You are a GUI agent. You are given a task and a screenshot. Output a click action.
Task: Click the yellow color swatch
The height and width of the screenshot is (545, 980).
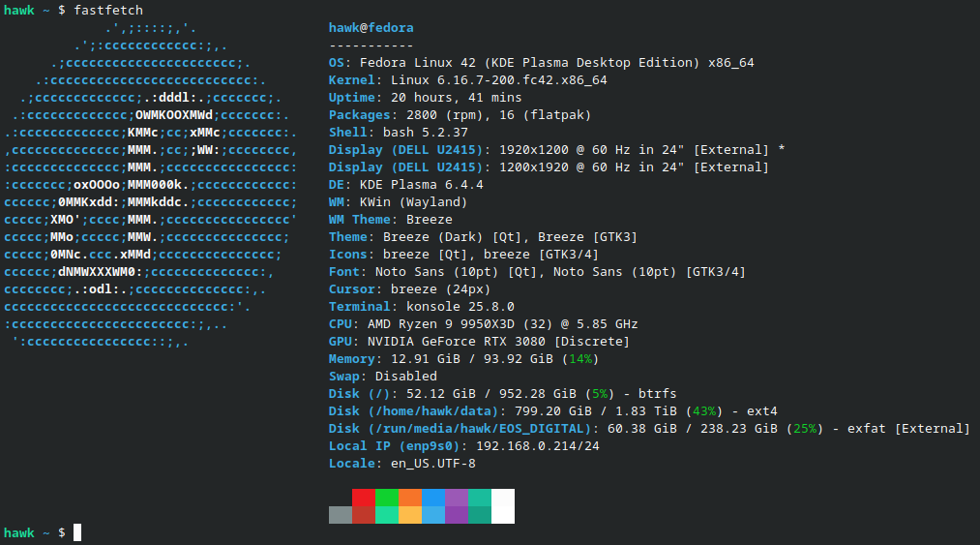pos(410,515)
